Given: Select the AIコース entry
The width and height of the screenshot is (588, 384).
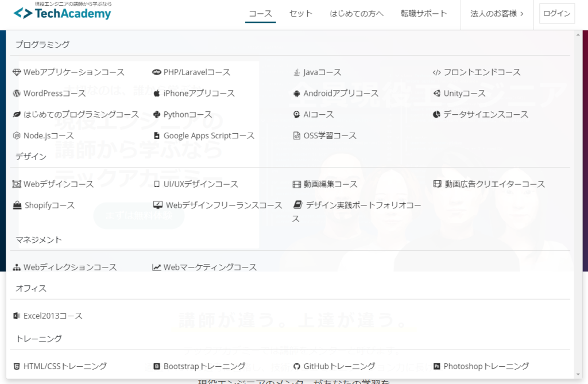Looking at the screenshot, I should pyautogui.click(x=312, y=114).
